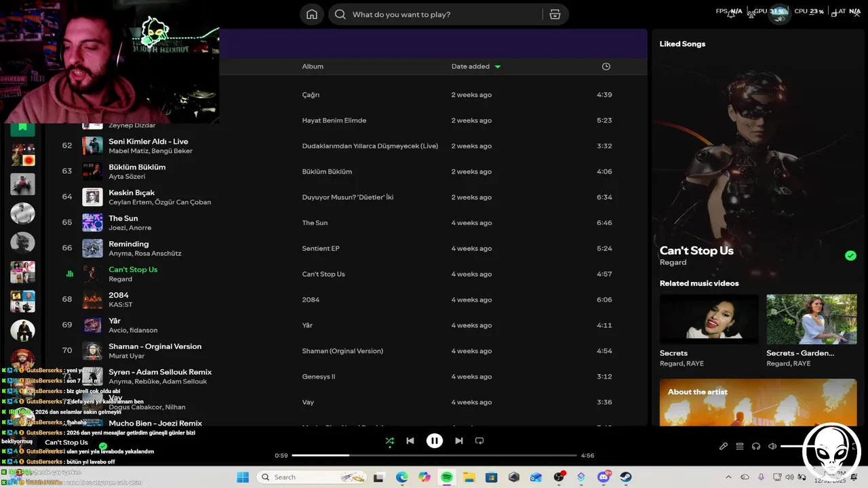Click the magnifier search icon in Spotify

coord(340,14)
